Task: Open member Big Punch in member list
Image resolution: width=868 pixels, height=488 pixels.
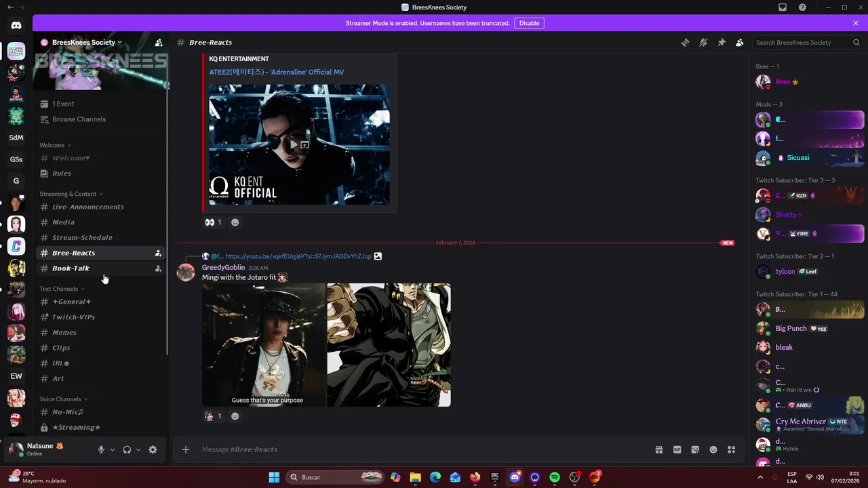Action: 809,328
